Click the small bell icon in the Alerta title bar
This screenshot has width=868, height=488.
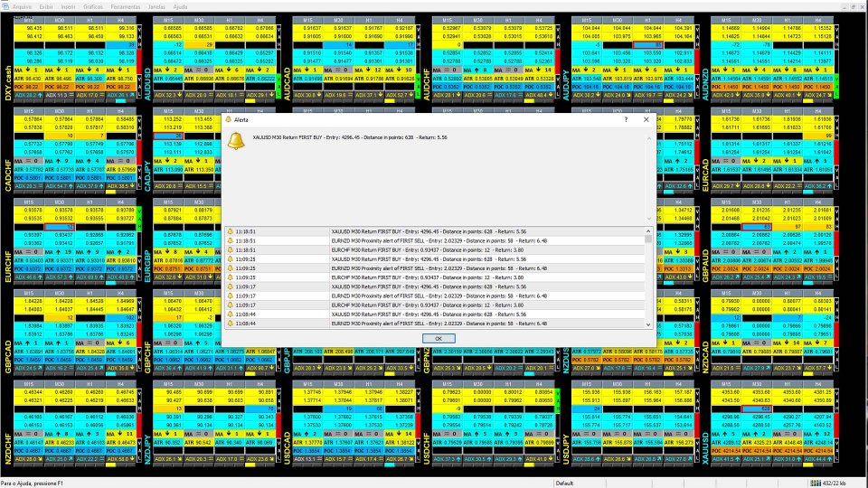coord(228,119)
